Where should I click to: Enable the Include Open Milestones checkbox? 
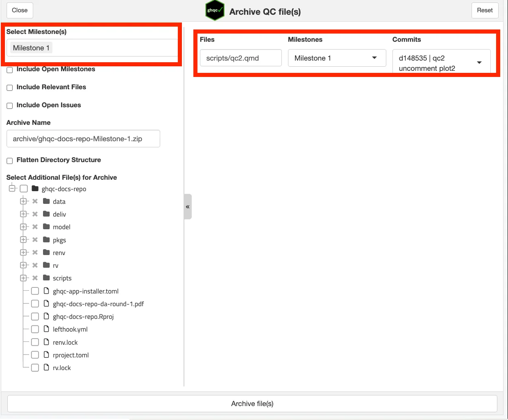click(x=10, y=70)
